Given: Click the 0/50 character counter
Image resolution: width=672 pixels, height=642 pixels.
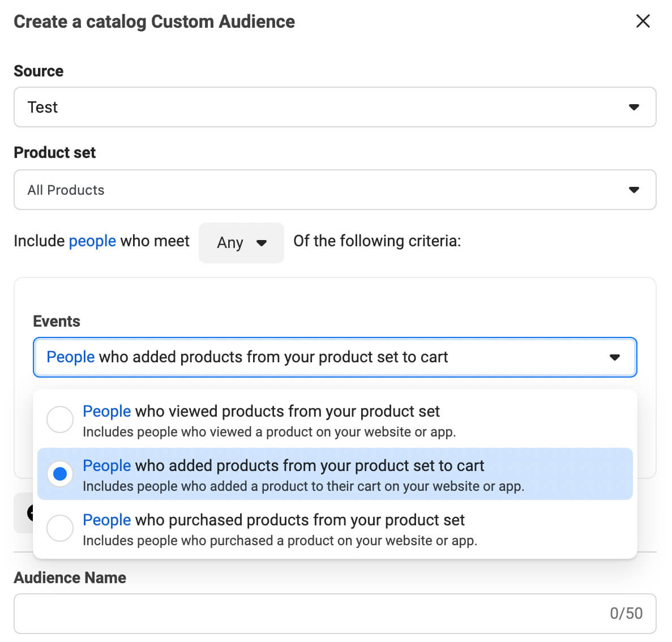Looking at the screenshot, I should tap(626, 613).
